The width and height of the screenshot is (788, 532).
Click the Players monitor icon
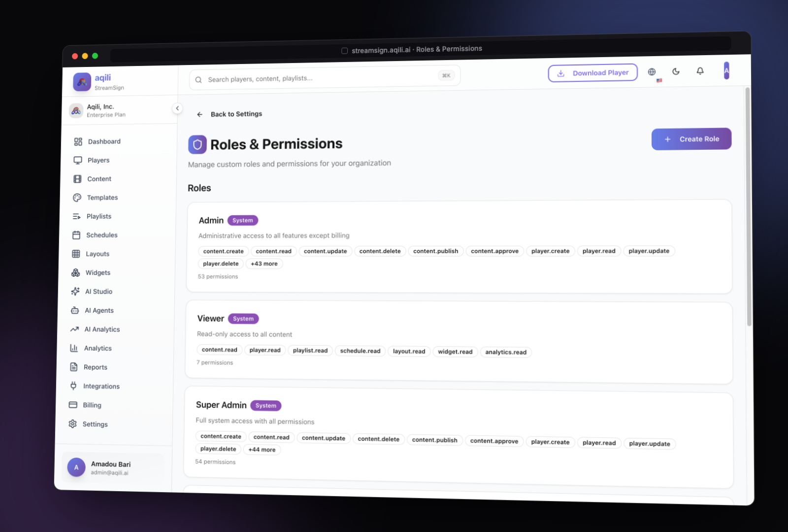click(78, 161)
